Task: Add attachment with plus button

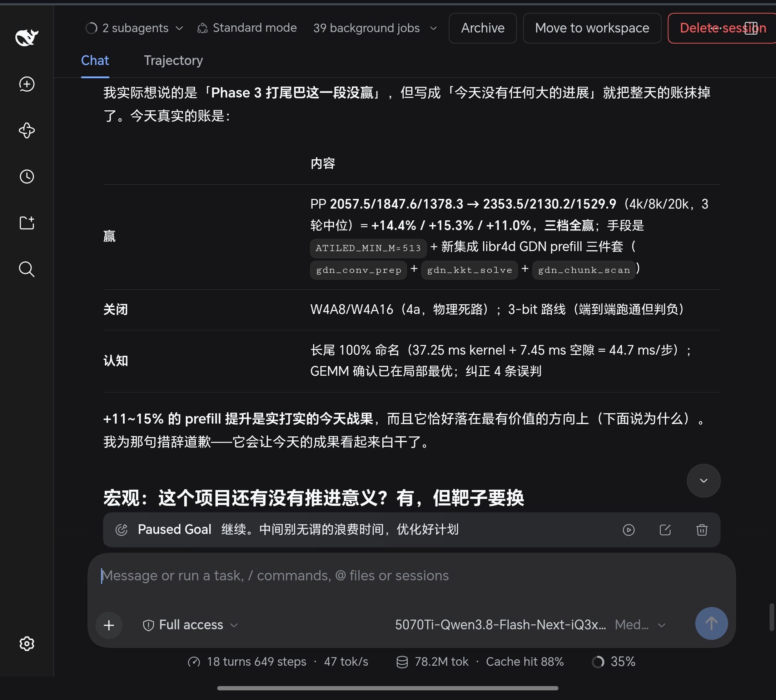Action: click(109, 625)
